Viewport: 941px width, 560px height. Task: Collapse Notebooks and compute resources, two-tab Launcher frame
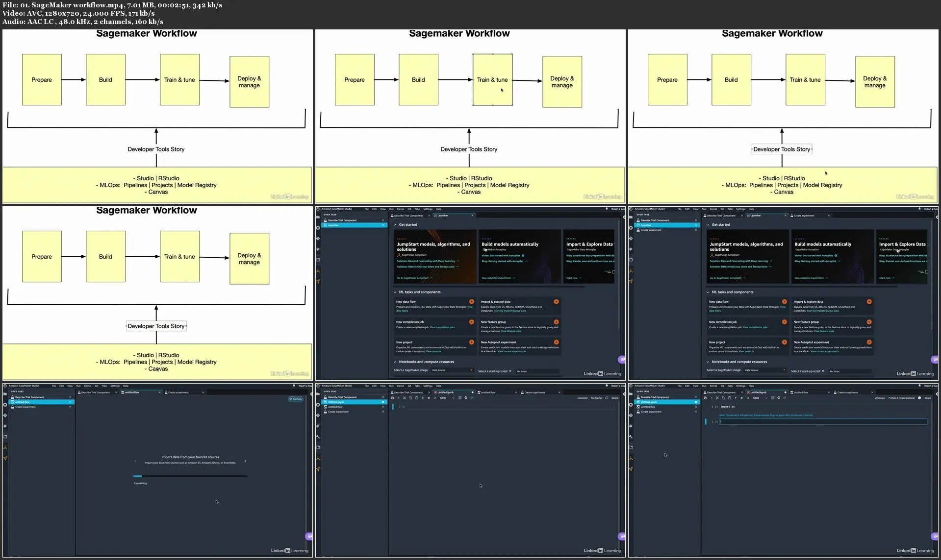(395, 362)
